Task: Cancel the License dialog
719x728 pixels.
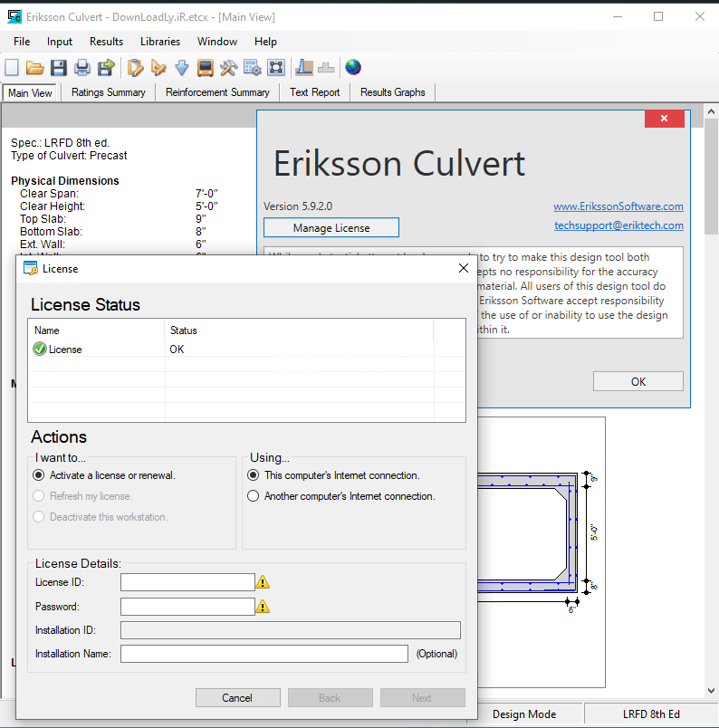Action: click(x=238, y=697)
